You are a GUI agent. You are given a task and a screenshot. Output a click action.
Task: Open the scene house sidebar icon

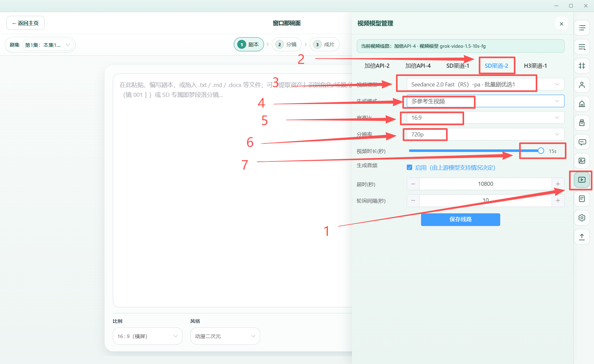[x=582, y=104]
